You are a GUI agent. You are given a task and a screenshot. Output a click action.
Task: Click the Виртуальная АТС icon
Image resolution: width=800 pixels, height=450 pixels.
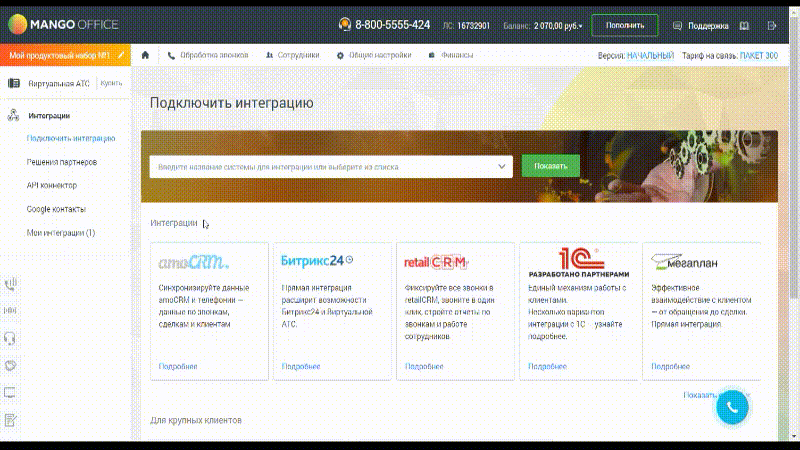14,83
